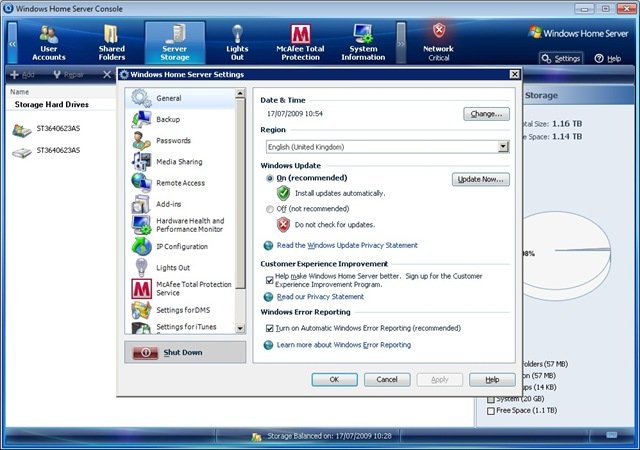Screen dimensions: 640x450
Task: Click OK in the settings dialog
Action: point(334,380)
